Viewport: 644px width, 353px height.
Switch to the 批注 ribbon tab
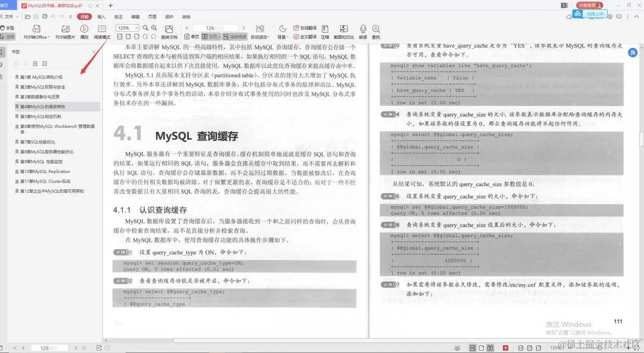(x=118, y=17)
